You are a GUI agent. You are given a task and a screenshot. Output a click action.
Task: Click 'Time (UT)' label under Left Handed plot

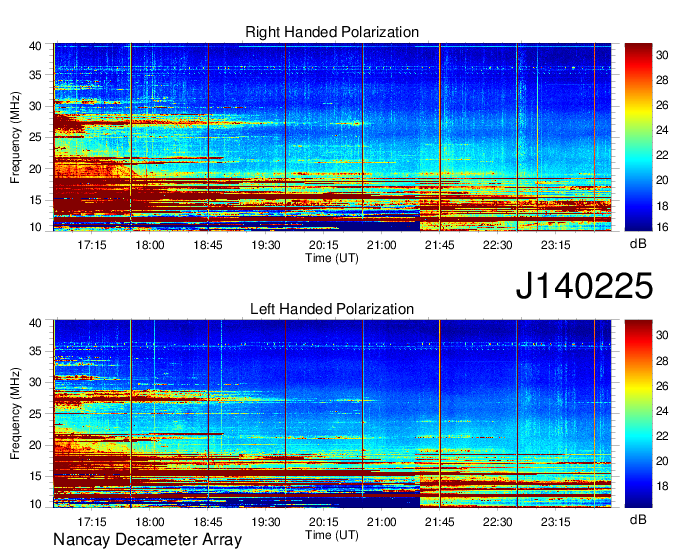tap(332, 535)
